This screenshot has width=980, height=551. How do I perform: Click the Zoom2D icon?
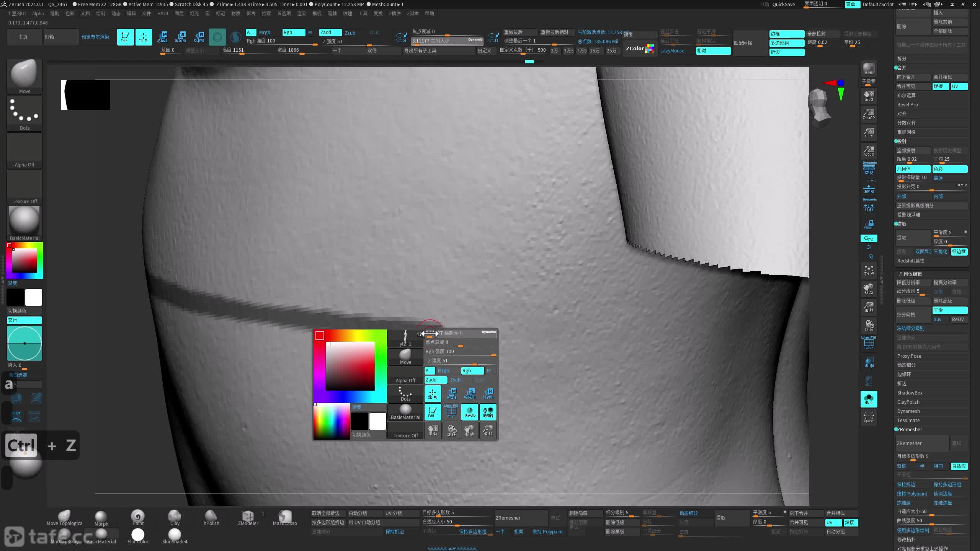869,114
